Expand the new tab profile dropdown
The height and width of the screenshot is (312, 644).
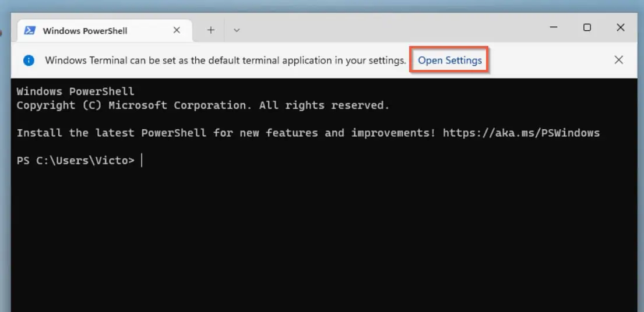coord(237,30)
